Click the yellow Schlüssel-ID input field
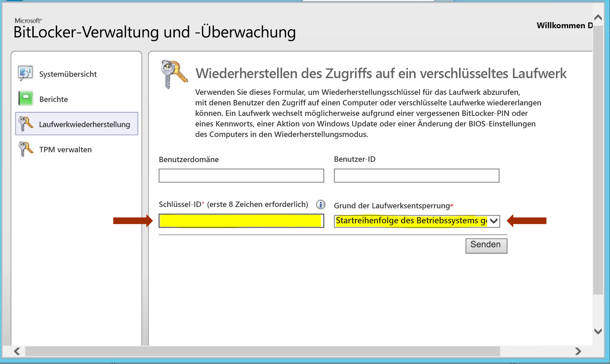This screenshot has width=610, height=364. [x=241, y=221]
